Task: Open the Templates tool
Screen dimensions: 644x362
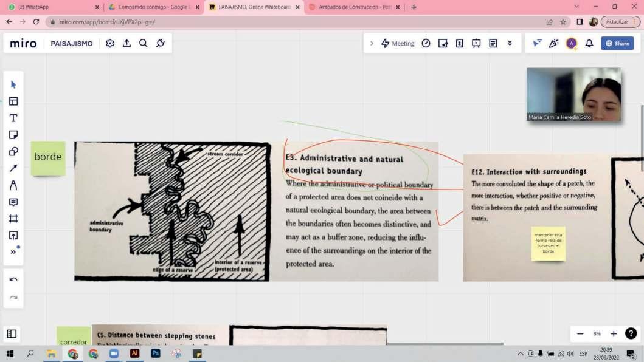Action: click(x=13, y=101)
